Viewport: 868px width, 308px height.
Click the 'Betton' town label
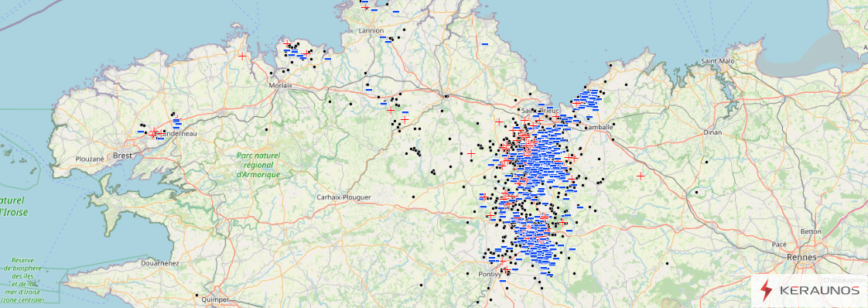click(811, 231)
